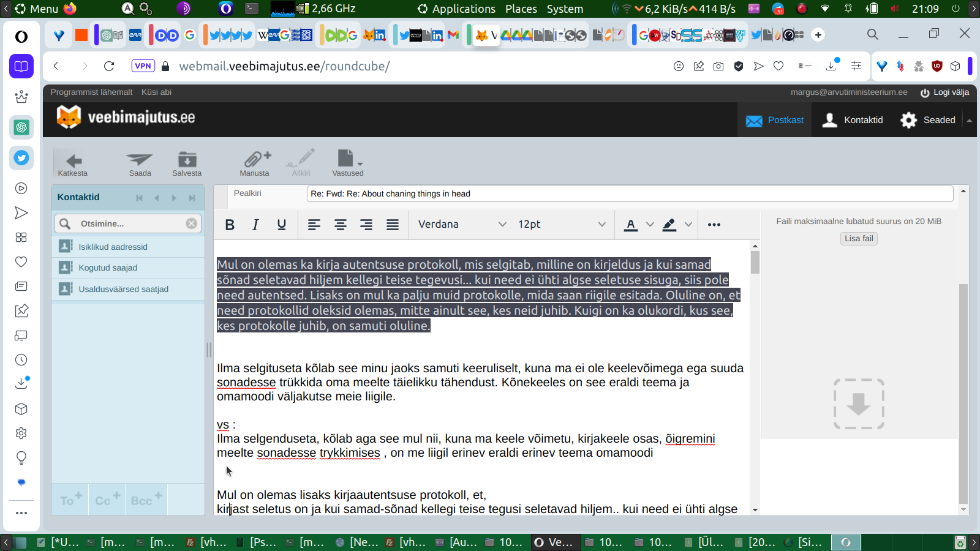Go back in the browser
The width and height of the screenshot is (980, 551).
pos(56,66)
